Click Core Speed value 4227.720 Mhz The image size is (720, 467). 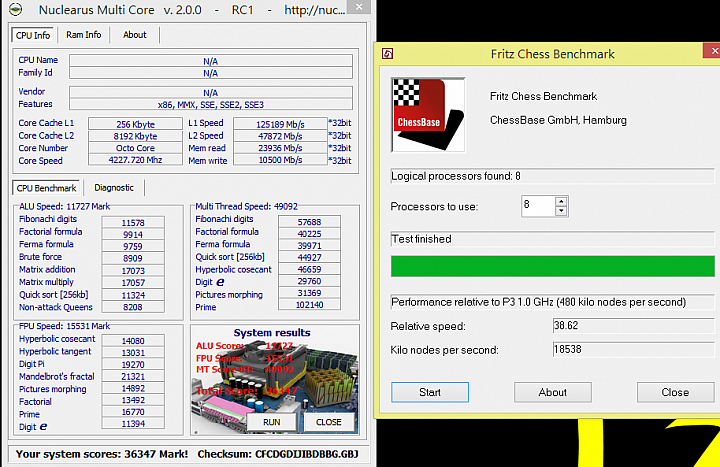135,160
